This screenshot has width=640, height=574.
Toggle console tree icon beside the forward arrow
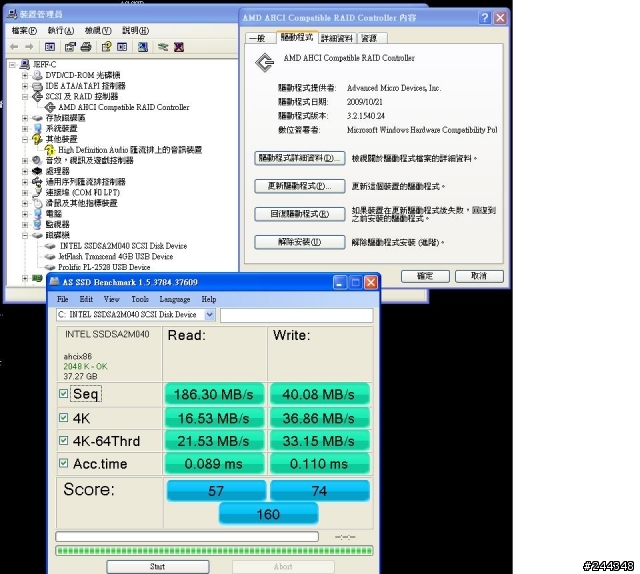coord(50,47)
